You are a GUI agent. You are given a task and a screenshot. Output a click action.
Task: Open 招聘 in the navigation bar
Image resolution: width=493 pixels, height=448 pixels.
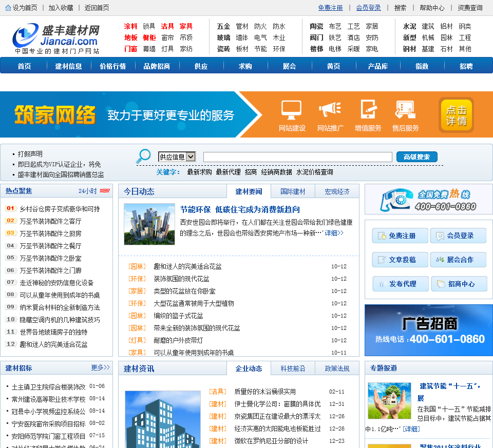point(466,66)
